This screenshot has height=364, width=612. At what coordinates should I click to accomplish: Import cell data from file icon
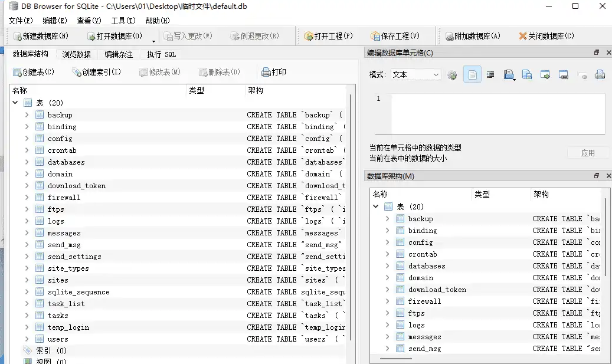509,74
